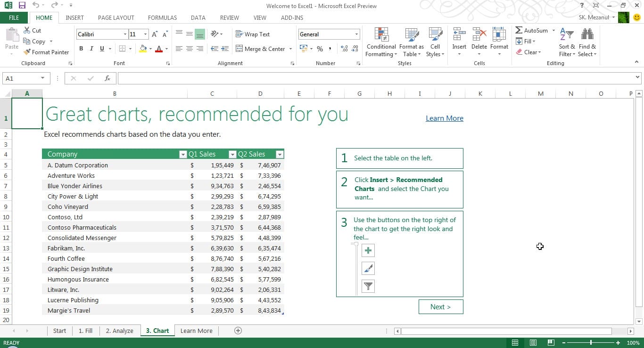Decrease indent in Alignment group

click(215, 49)
